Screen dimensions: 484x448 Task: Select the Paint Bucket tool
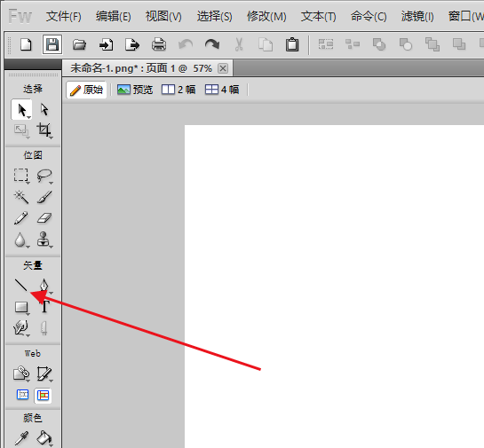click(44, 438)
